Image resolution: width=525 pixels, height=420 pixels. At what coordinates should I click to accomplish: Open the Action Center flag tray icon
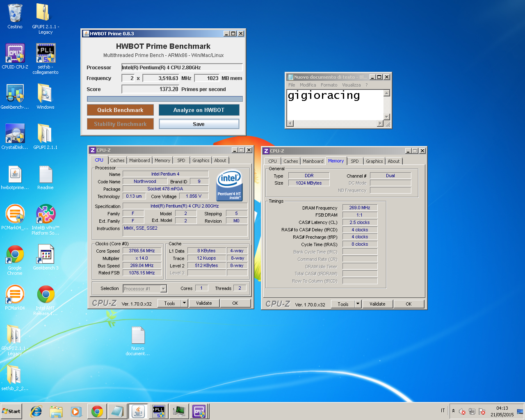click(x=482, y=411)
